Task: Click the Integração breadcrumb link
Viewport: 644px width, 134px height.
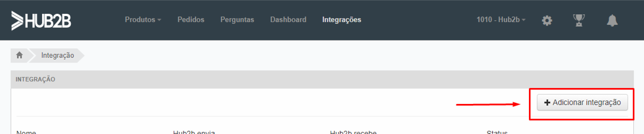Action: (57, 55)
